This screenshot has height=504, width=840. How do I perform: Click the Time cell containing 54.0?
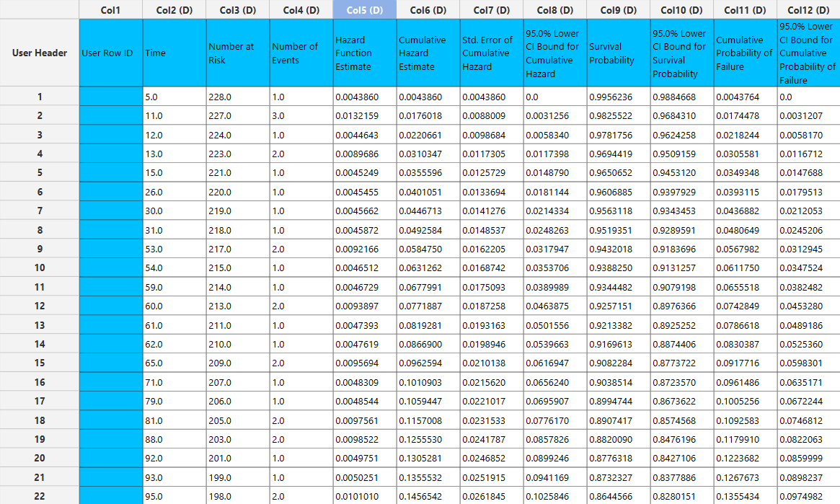coord(174,268)
